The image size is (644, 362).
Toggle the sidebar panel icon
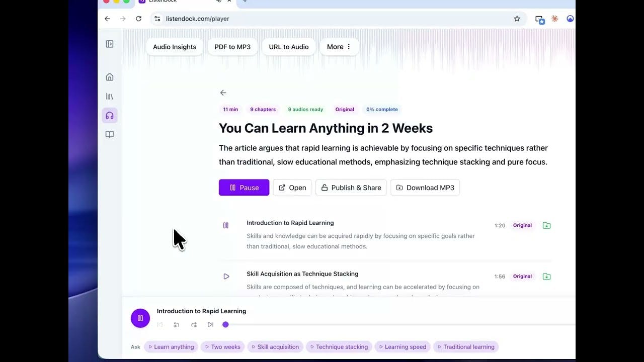pos(110,44)
